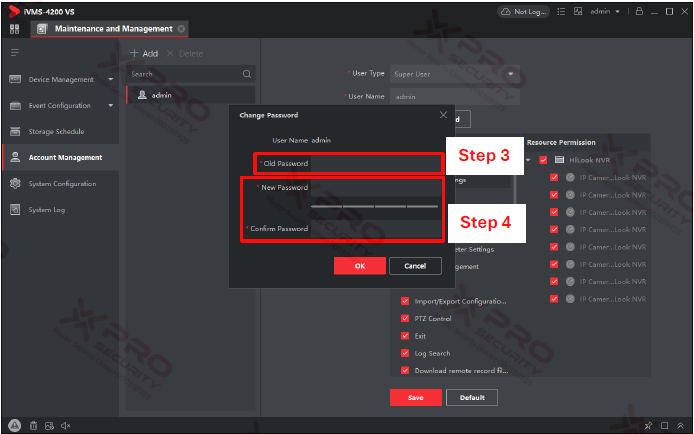Screen dimensions: 694x434
Task: Open the module grid menu icon
Action: point(14,29)
